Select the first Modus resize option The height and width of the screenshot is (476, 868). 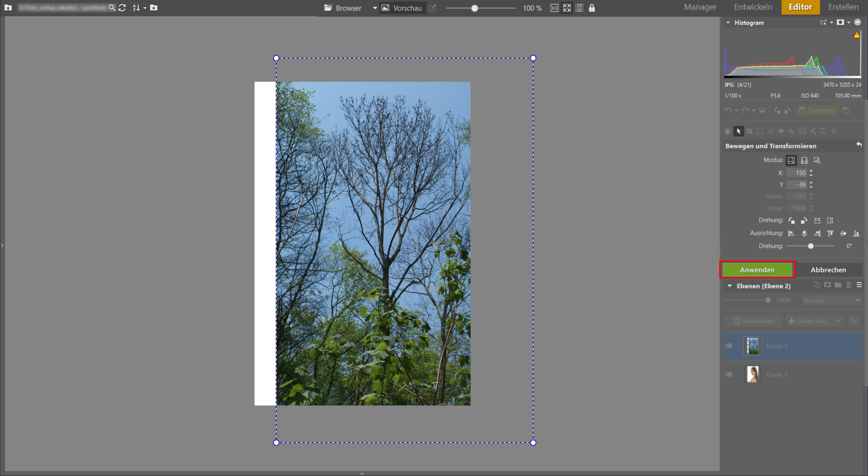tap(791, 160)
